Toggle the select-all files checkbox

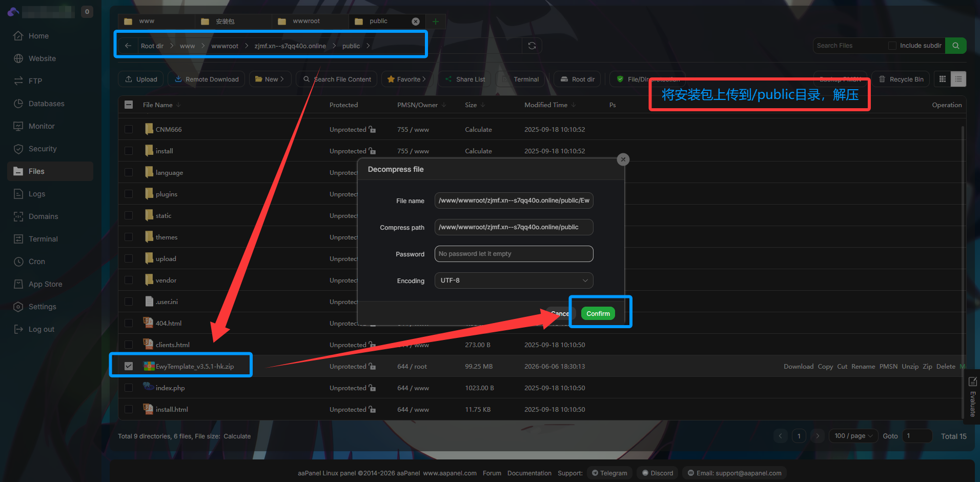129,105
